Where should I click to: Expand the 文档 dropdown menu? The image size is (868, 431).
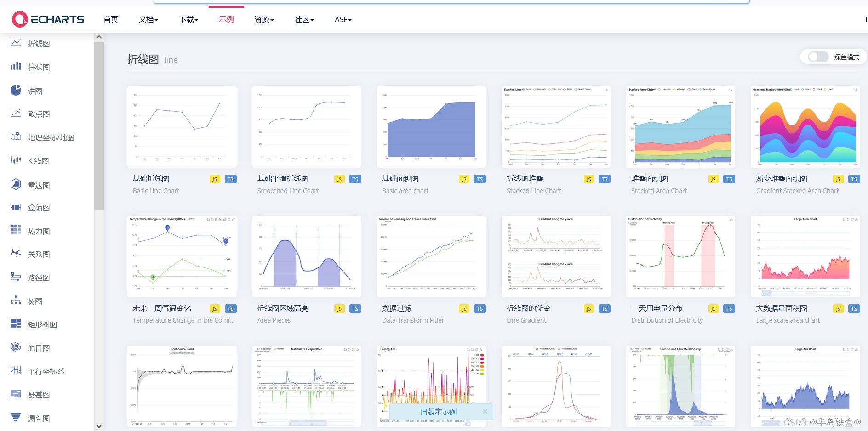[148, 19]
